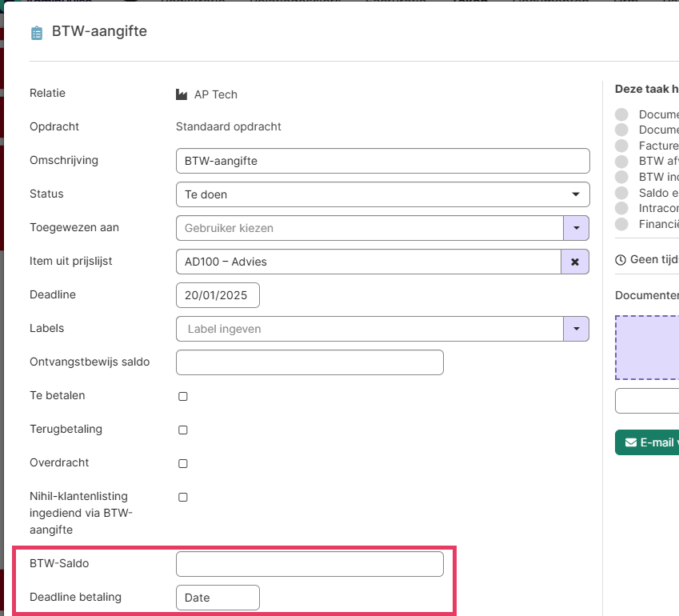Viewport: 679px width, 616px height.
Task: Click the clipboard icon beside the BTW-aangifte title
Action: [36, 33]
